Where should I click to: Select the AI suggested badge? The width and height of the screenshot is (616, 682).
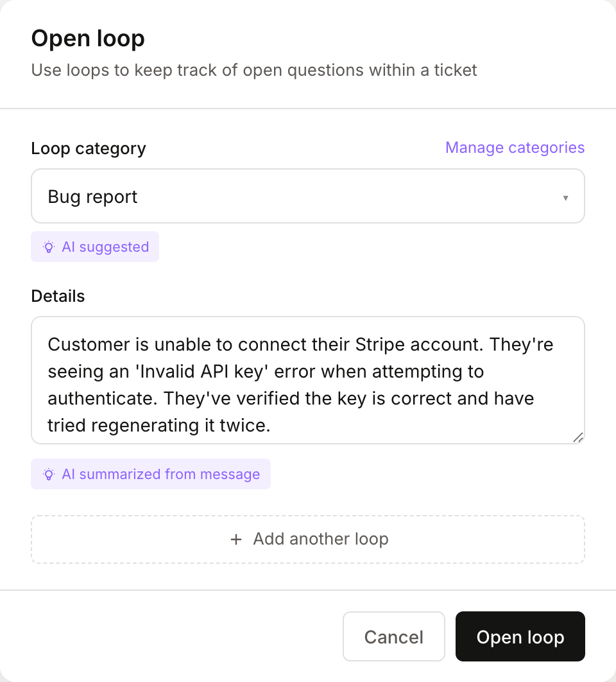click(94, 247)
